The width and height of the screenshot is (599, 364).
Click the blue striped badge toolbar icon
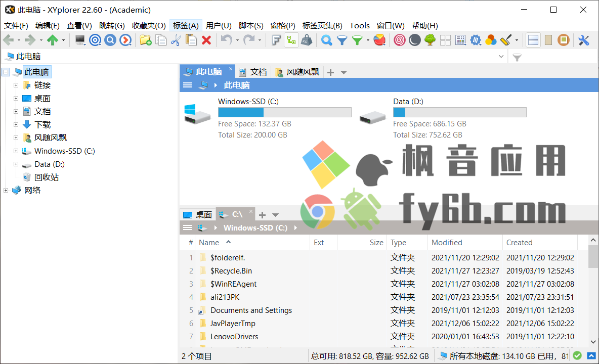click(x=476, y=40)
